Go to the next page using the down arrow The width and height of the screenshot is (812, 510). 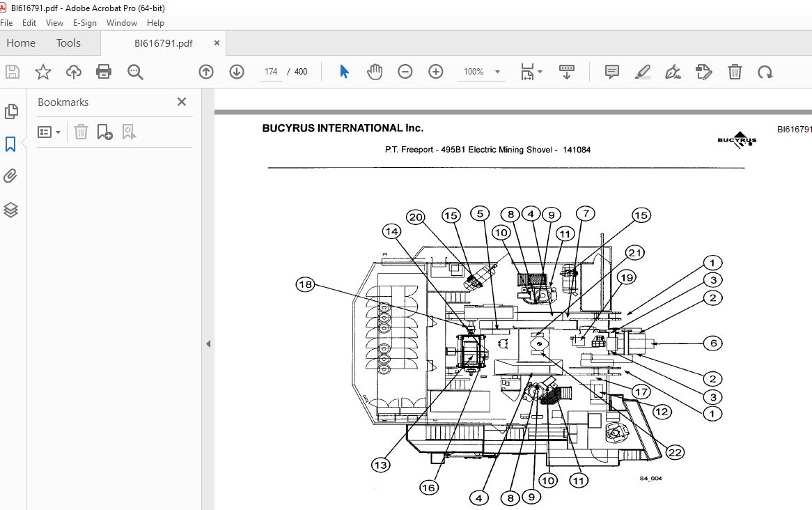237,72
